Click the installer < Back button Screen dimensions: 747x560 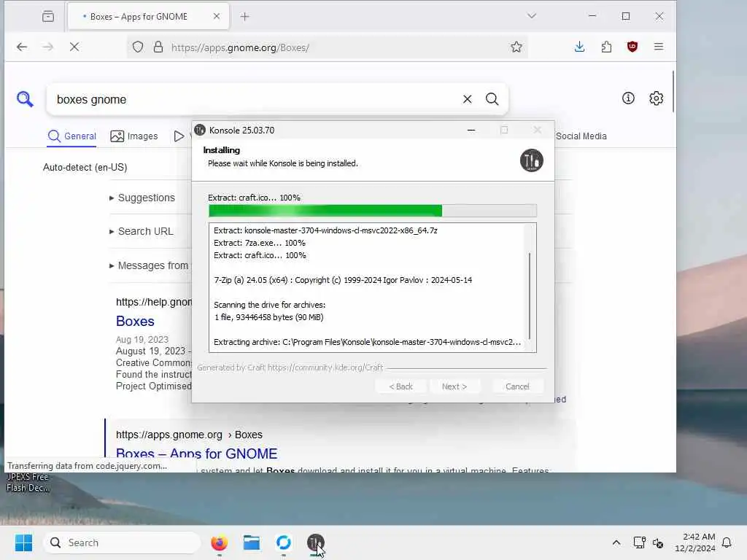400,386
